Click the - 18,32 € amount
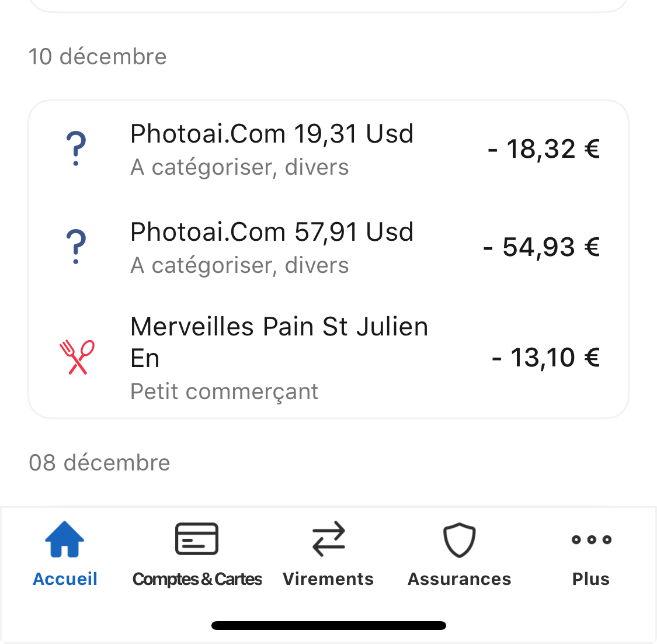657x644 pixels. pos(544,149)
